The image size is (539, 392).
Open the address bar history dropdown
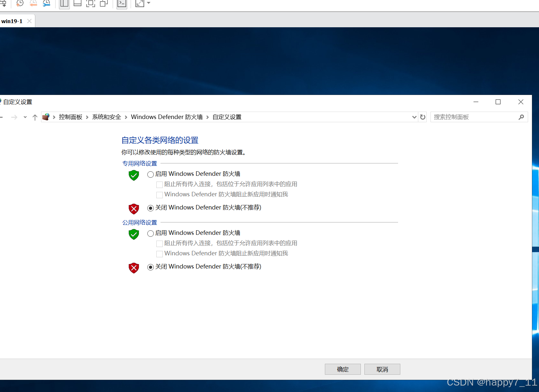pyautogui.click(x=414, y=117)
